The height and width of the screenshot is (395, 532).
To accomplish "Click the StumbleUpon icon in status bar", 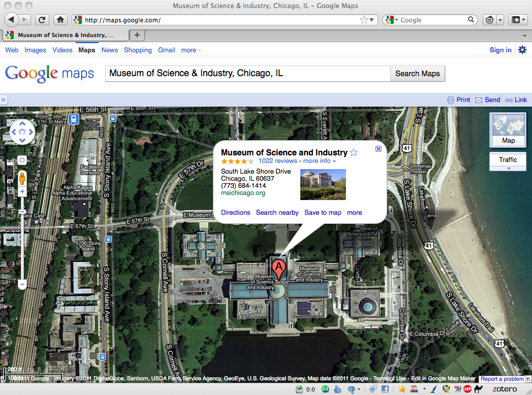I will [x=325, y=389].
